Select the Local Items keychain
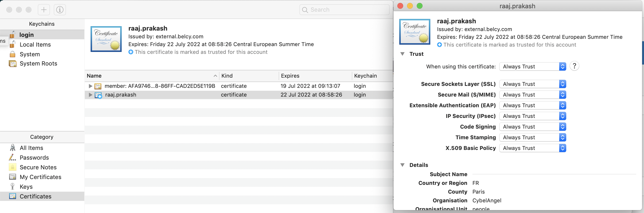 point(35,45)
